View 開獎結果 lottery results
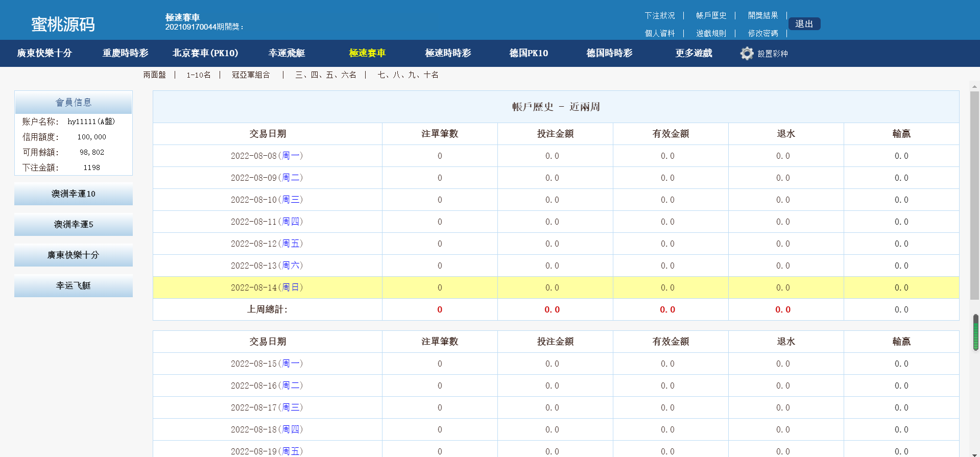Viewport: 980px width, 457px height. click(763, 16)
